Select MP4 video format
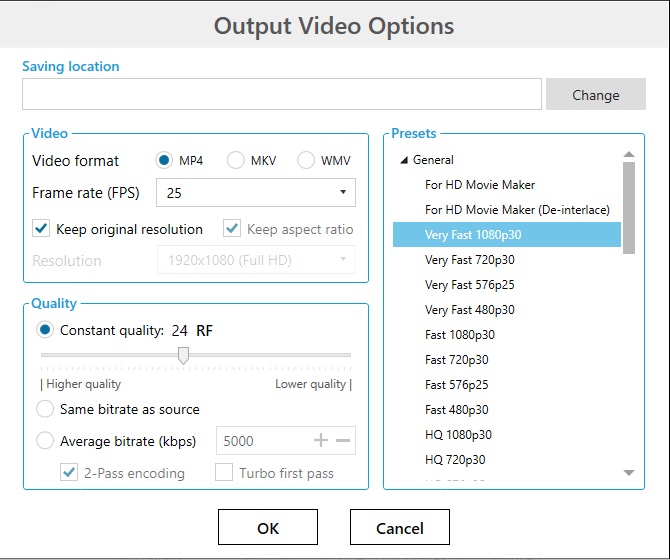The image size is (670, 560). [x=164, y=161]
